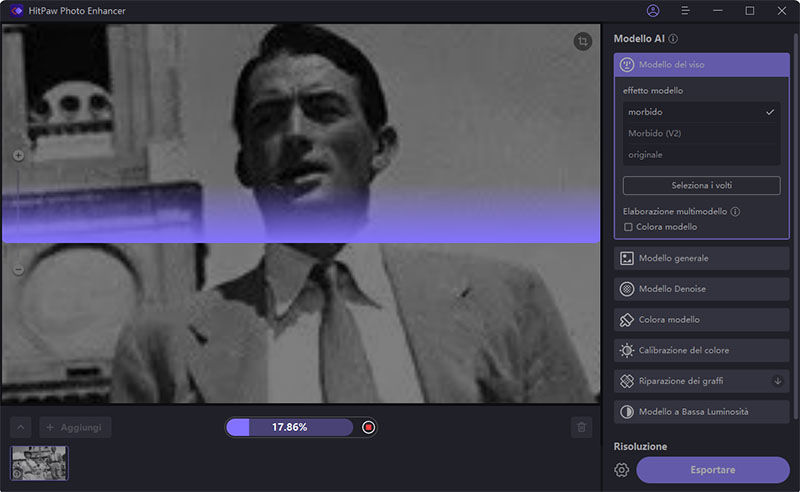Click the right panel vertical scrollbar
The width and height of the screenshot is (800, 492).
(795, 225)
